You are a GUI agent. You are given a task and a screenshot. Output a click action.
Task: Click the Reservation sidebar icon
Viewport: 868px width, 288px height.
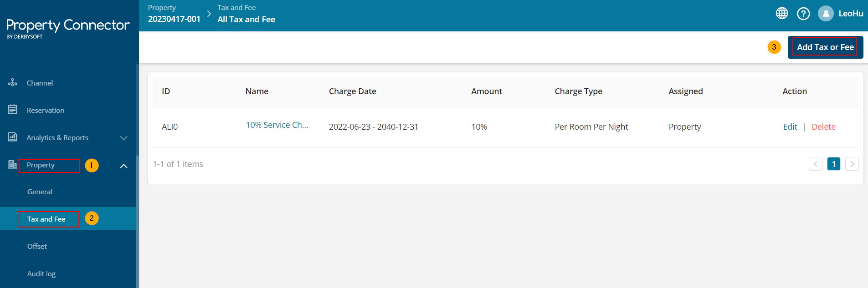click(13, 110)
